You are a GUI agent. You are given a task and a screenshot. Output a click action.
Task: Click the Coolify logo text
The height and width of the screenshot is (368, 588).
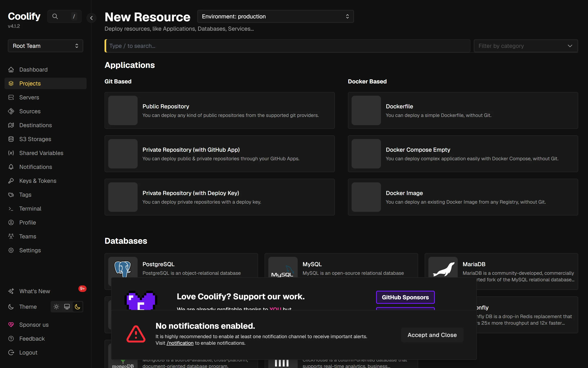pos(24,16)
